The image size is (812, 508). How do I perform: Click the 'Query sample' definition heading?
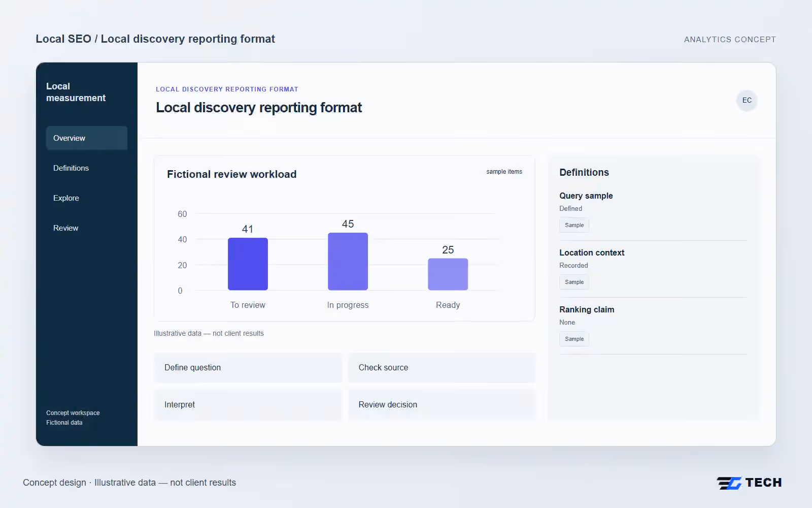coord(586,196)
